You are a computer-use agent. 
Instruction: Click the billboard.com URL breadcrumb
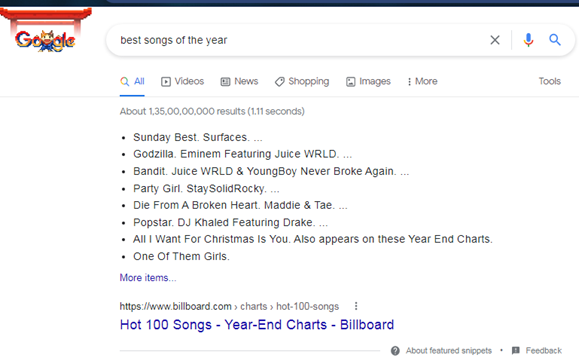pos(229,306)
